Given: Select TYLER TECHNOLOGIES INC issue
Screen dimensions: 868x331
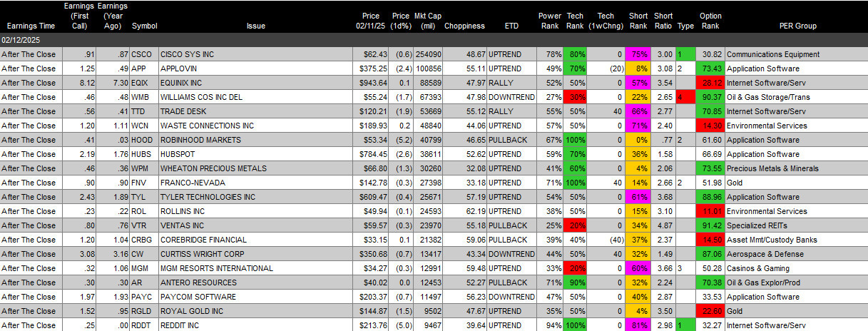Looking at the screenshot, I should (208, 197).
